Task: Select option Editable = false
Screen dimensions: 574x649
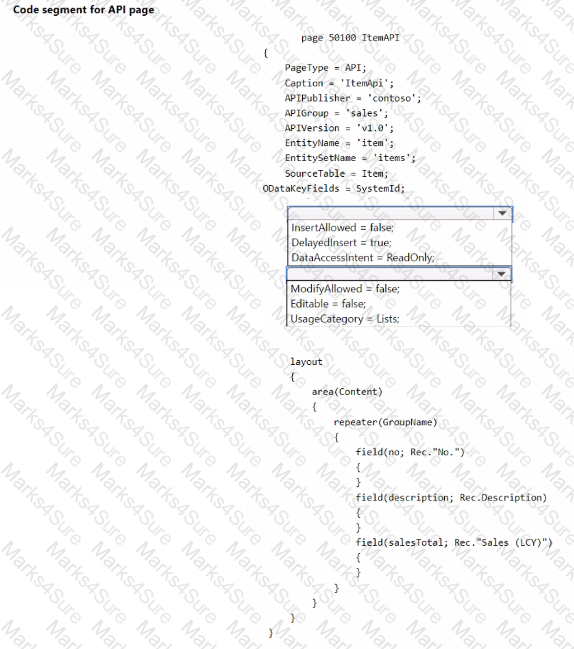Action: tap(328, 304)
